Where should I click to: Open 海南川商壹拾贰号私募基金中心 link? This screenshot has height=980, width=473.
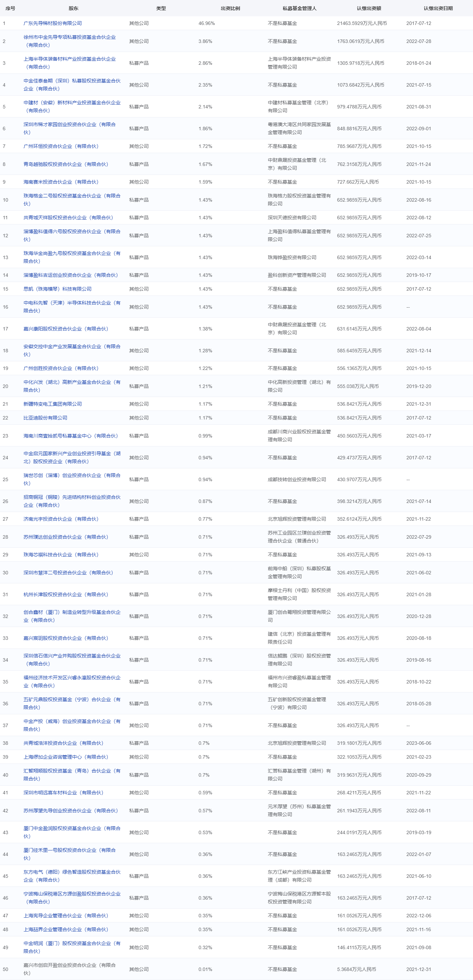click(71, 436)
